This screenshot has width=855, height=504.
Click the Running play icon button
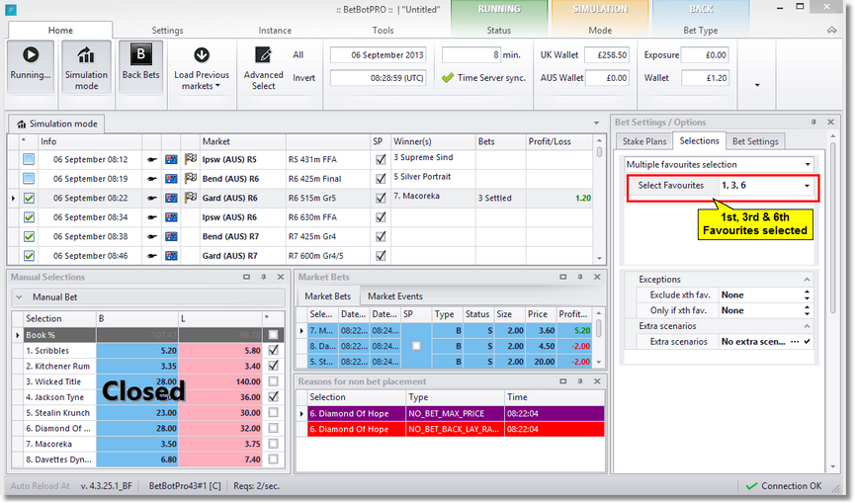click(30, 56)
